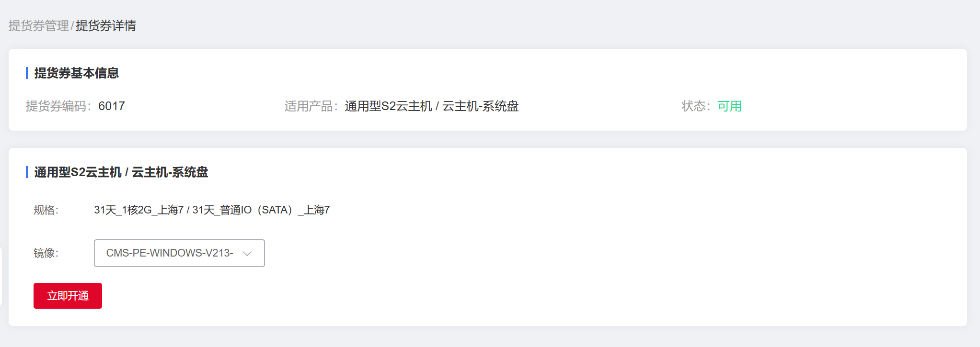
Task: Click the 规格 field label
Action: 46,210
